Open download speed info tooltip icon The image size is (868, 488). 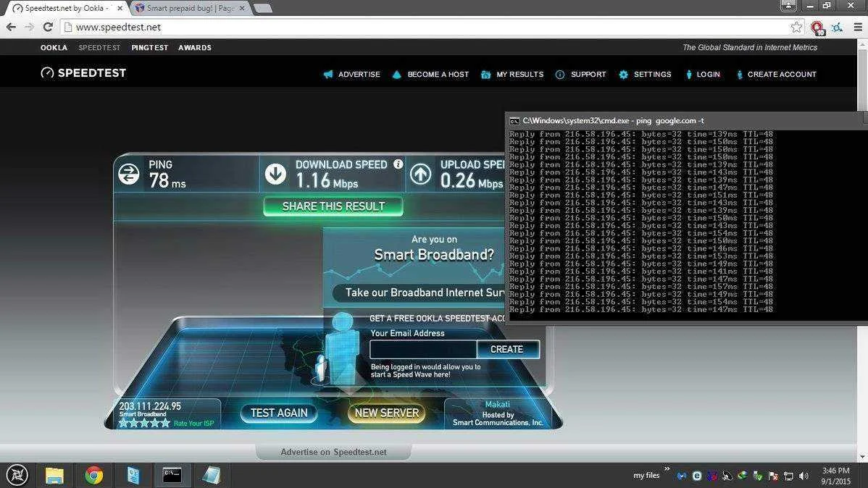click(398, 164)
